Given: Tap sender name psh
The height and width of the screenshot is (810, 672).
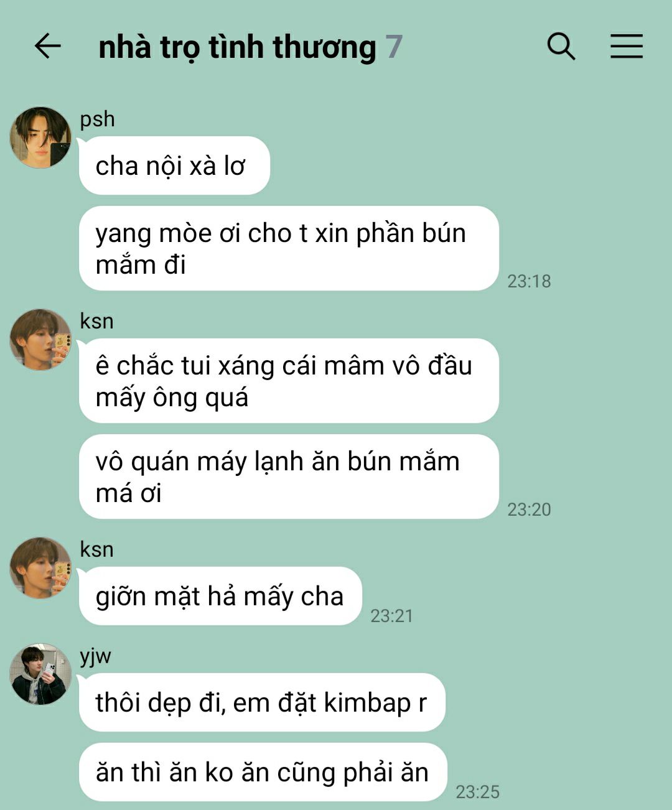Looking at the screenshot, I should click(97, 119).
